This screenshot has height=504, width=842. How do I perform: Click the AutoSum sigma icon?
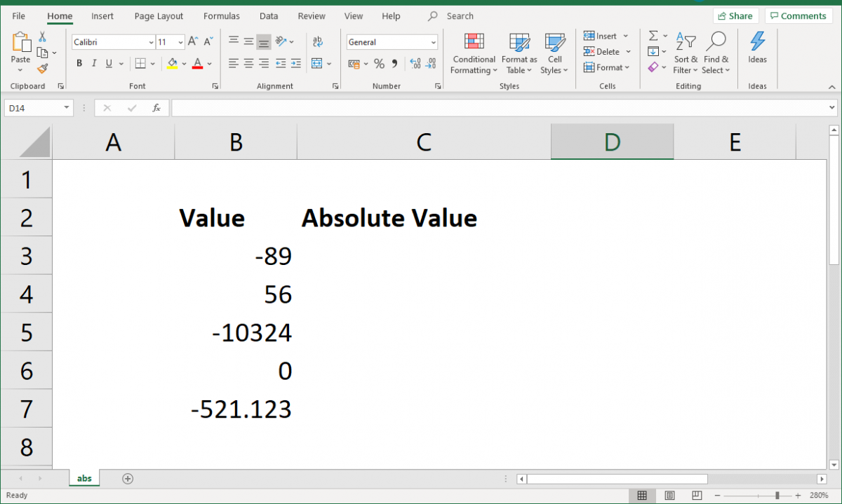(x=653, y=36)
